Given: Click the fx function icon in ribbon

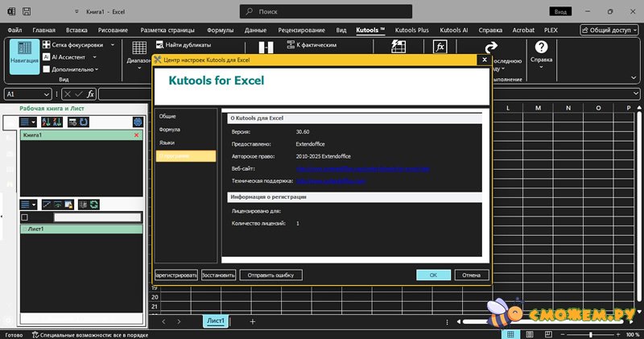Looking at the screenshot, I should 440,48.
